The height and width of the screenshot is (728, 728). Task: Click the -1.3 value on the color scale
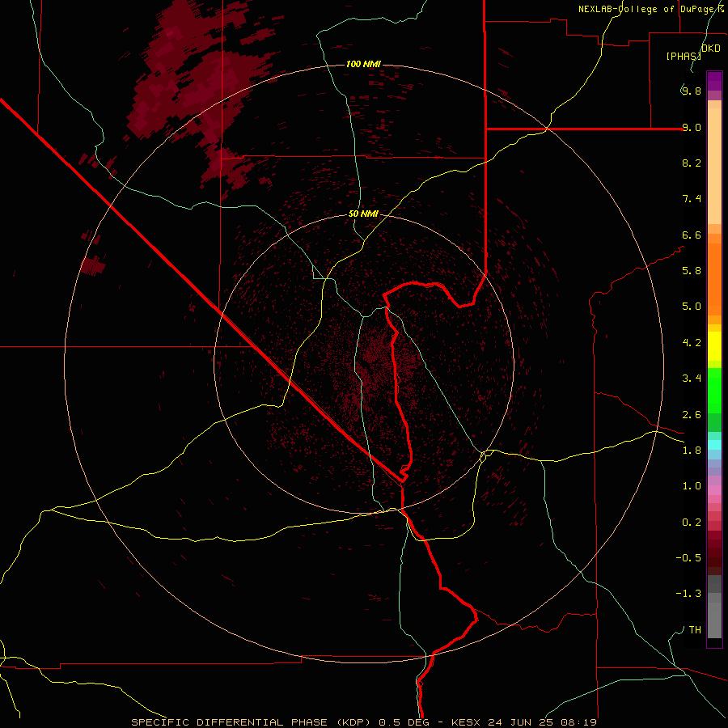688,594
